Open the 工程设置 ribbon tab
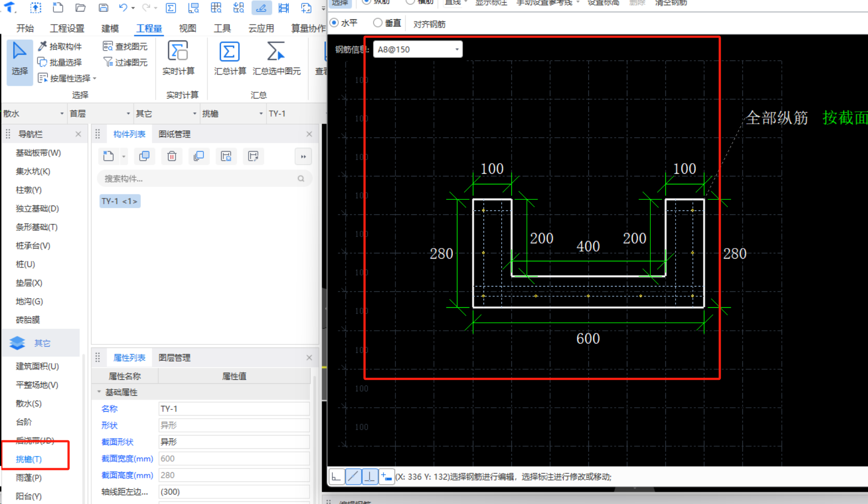The height and width of the screenshot is (504, 868). click(67, 28)
